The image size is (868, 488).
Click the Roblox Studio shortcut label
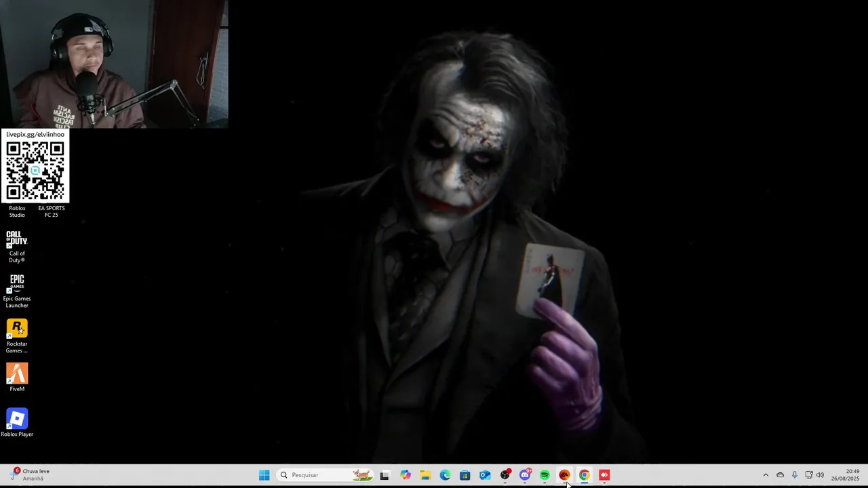(17, 211)
